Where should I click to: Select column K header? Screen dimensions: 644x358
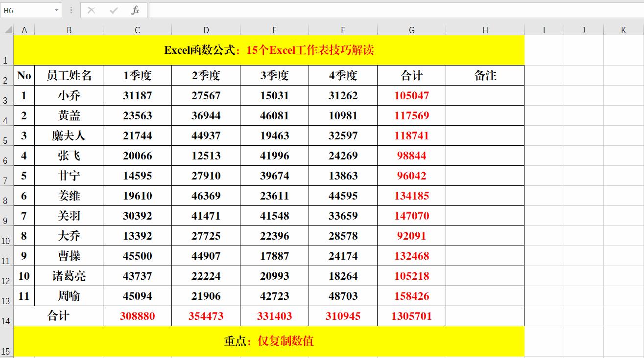(x=623, y=29)
